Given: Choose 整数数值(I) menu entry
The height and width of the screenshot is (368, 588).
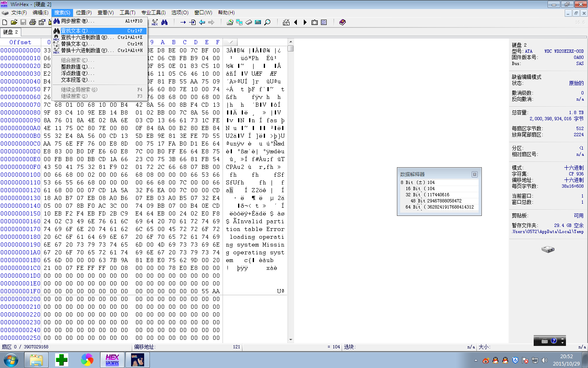Looking at the screenshot, I should point(100,67).
